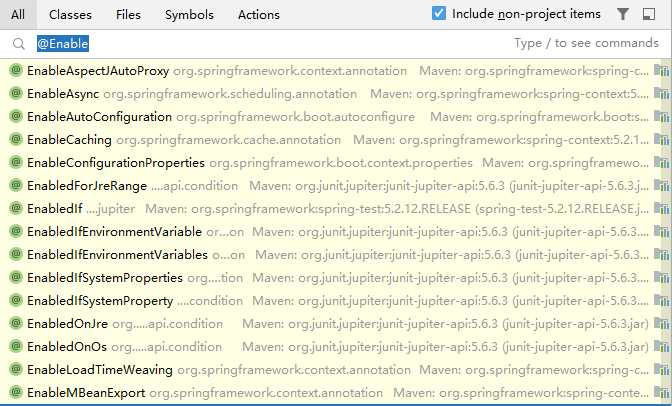This screenshot has width=672, height=406.
Task: Click library icon in EnabledForJreRange row
Action: (x=661, y=185)
